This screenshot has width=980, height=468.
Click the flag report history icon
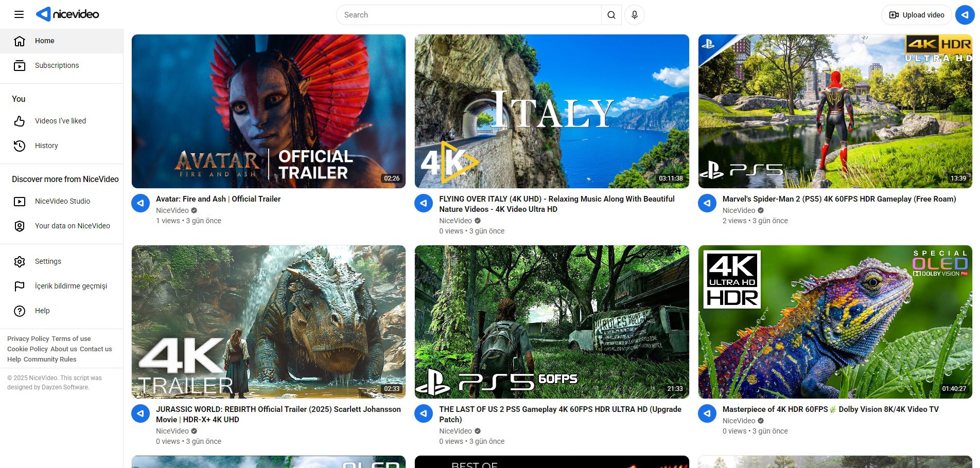click(20, 286)
